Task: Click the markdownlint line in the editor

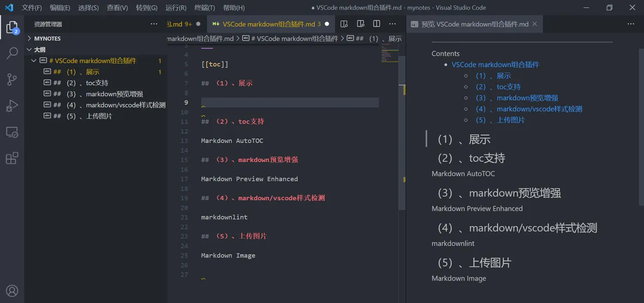Action: (x=224, y=217)
